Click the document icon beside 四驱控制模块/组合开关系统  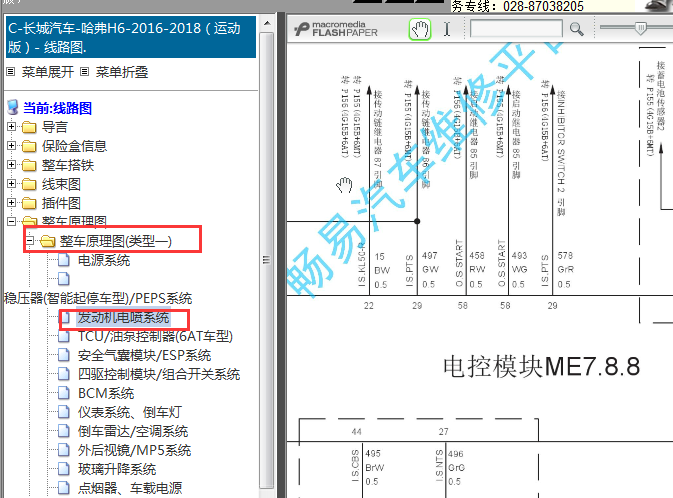64,374
